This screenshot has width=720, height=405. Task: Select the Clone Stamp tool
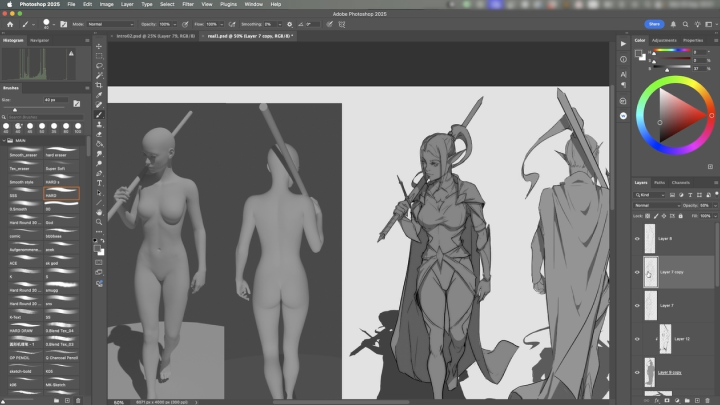coord(100,124)
